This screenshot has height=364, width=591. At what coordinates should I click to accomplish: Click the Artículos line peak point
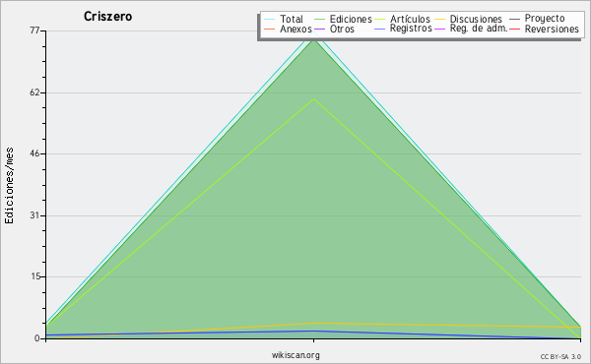313,99
